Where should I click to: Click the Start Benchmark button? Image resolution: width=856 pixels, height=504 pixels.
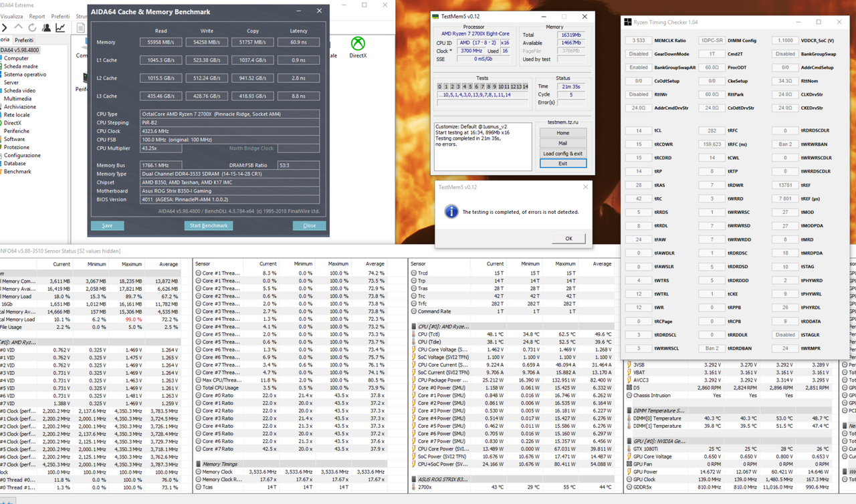click(209, 225)
